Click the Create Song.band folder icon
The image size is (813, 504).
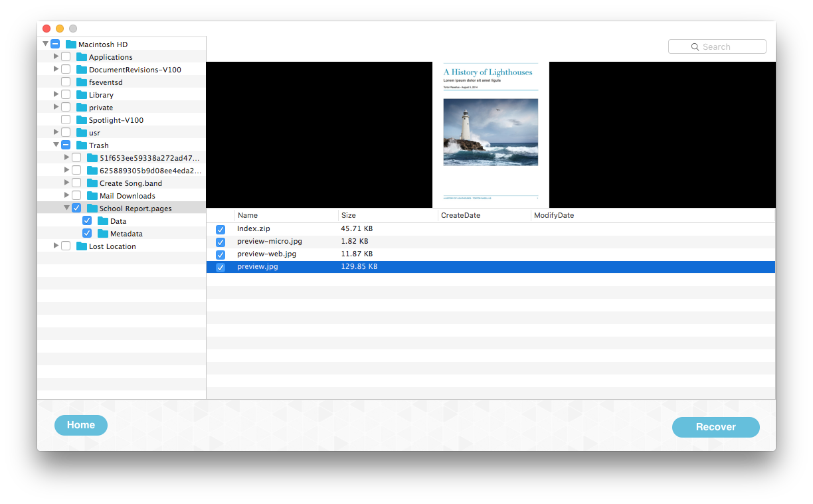[x=92, y=183]
